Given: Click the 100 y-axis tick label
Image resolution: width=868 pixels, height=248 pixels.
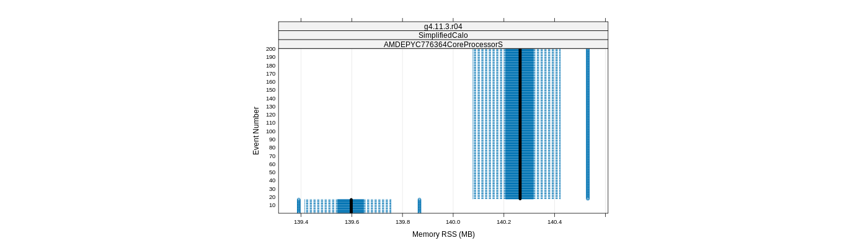Looking at the screenshot, I should (x=270, y=131).
